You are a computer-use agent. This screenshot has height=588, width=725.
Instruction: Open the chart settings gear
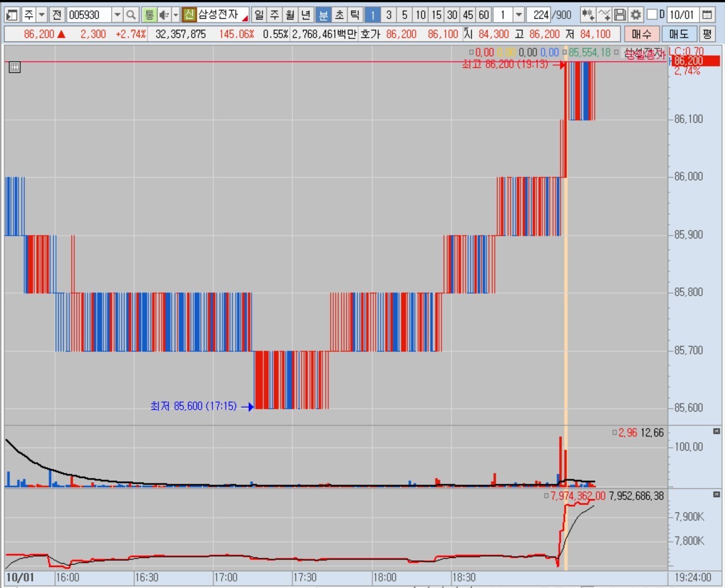[x=636, y=15]
